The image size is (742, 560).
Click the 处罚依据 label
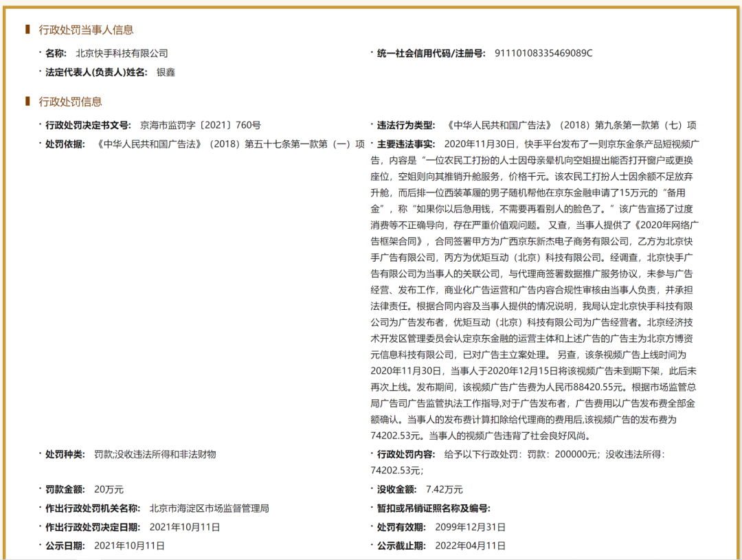click(x=65, y=144)
